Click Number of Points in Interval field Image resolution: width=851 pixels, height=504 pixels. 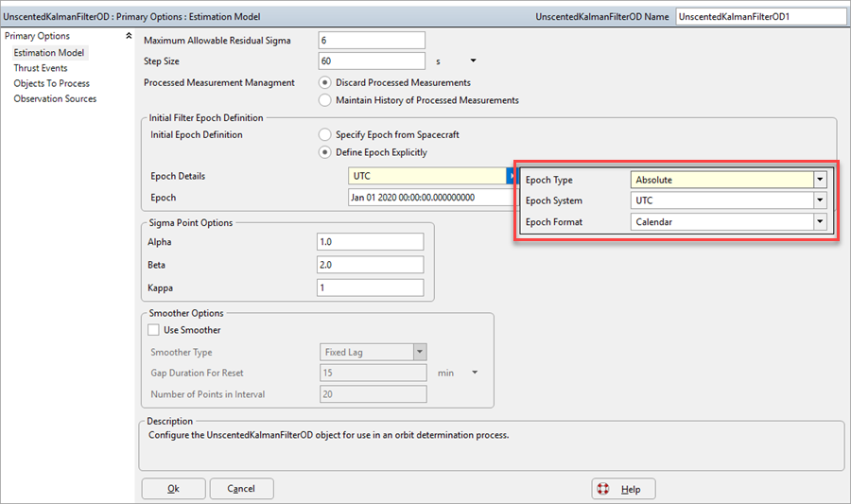tap(373, 394)
